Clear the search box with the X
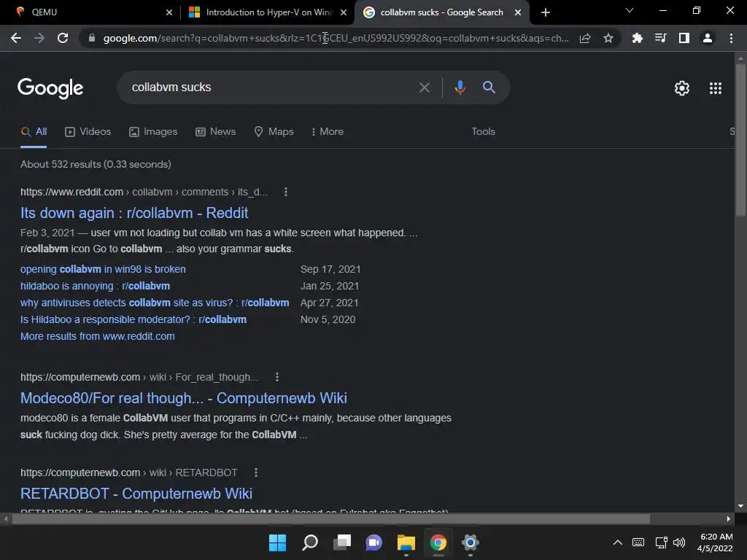 [x=424, y=87]
